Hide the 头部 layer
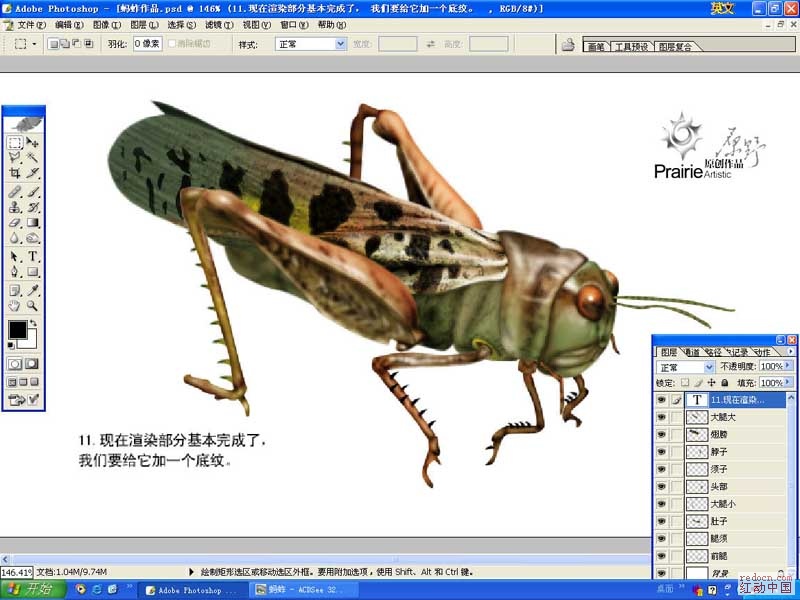Viewport: 800px width, 600px height. tap(662, 487)
